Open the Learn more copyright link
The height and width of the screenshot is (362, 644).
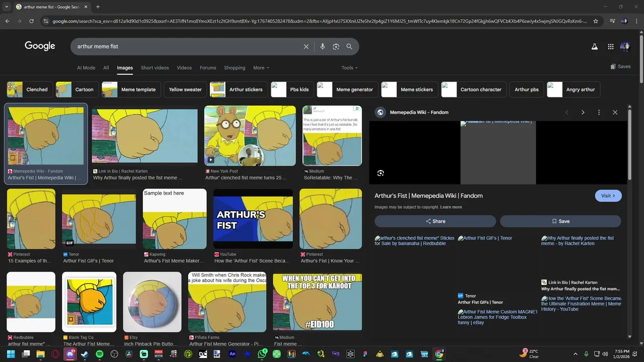[451, 207]
